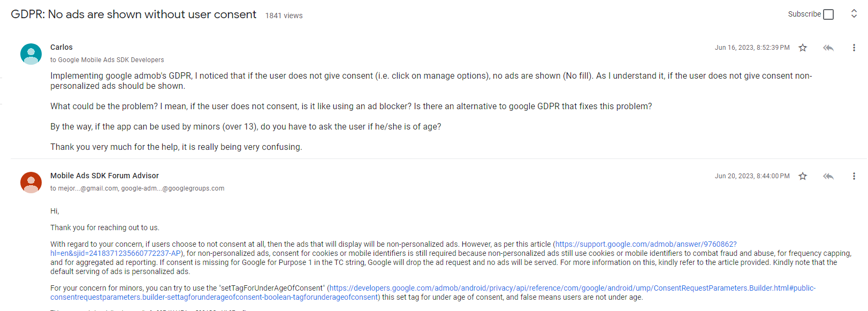Click the 1841 views counter
868x311 pixels.
284,16
